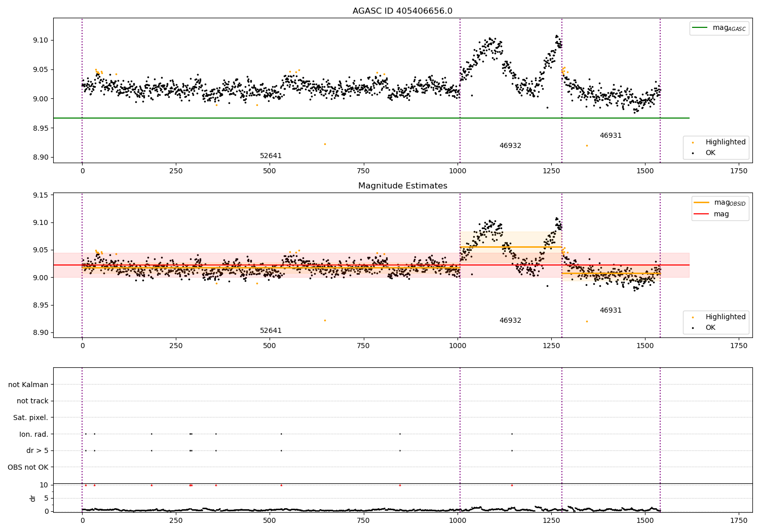
Task: Click the red triangle marker near x=530 in dr plot
Action: [281, 485]
